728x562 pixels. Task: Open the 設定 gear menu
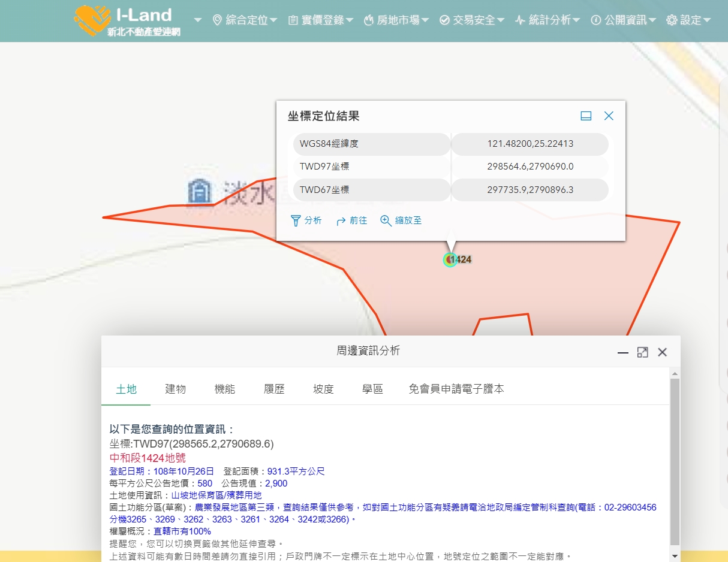point(688,20)
